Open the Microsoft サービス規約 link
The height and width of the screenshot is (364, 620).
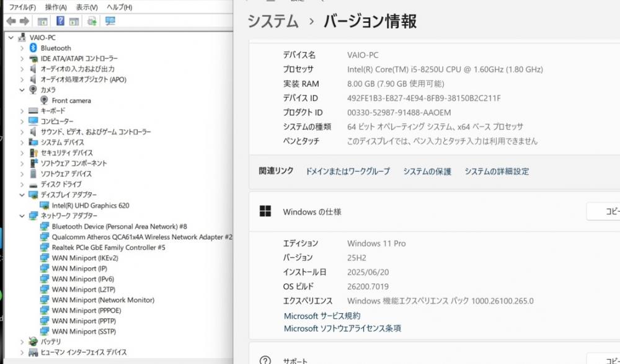coord(321,316)
